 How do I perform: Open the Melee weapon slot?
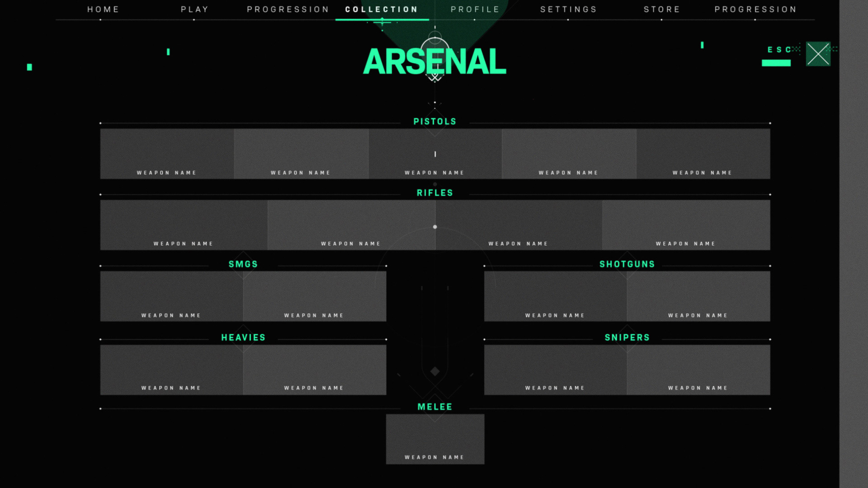click(435, 439)
